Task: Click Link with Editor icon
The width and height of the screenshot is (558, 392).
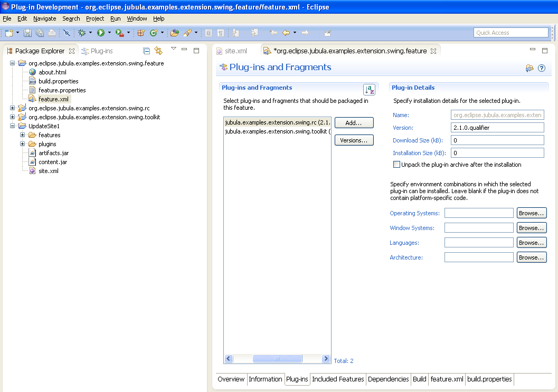Action: [x=158, y=51]
